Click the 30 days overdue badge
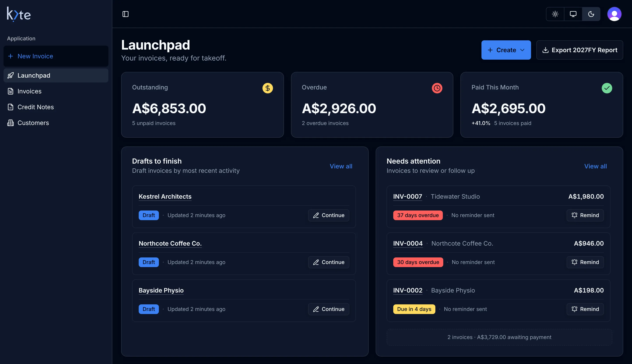Image resolution: width=632 pixels, height=364 pixels. (418, 262)
